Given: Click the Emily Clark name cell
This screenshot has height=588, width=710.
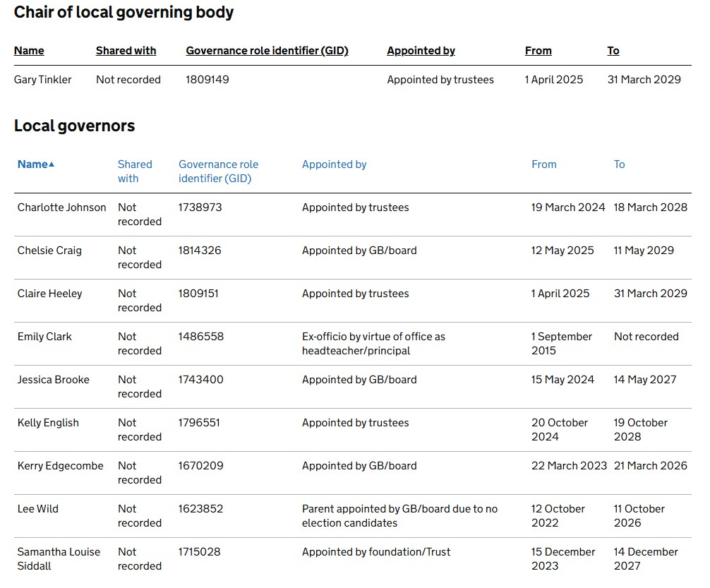Looking at the screenshot, I should (x=44, y=337).
